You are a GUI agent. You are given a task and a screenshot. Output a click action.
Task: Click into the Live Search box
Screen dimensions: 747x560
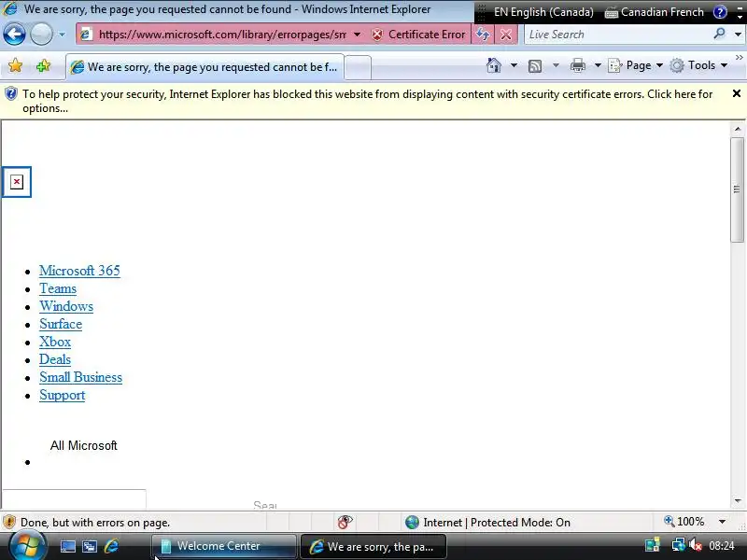point(617,35)
